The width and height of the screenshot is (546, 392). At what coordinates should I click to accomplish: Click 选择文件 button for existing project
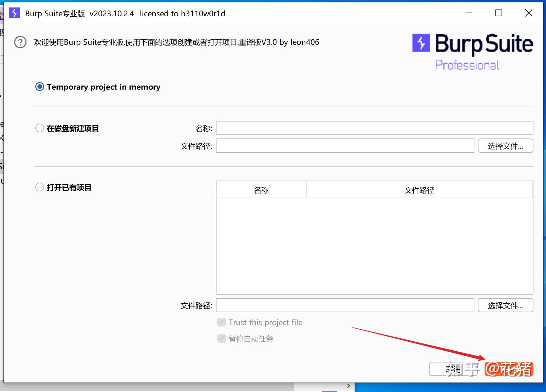[505, 305]
